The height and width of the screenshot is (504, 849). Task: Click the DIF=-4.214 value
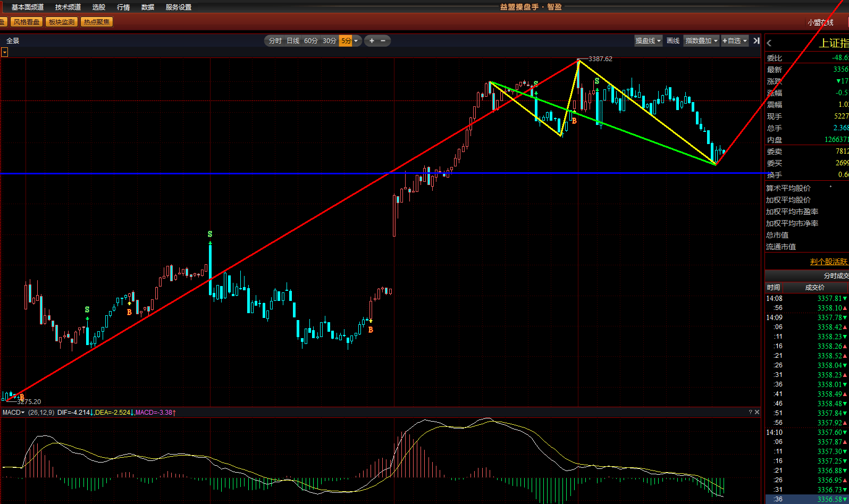73,412
